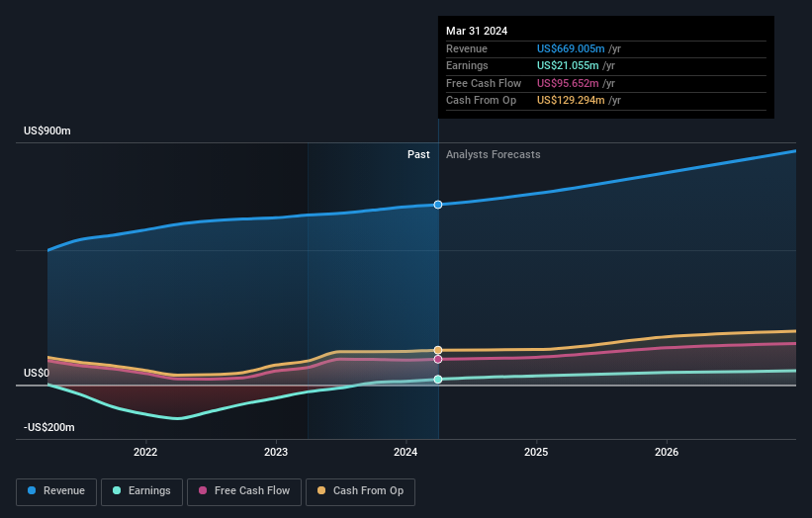Click the pink Free Cash Flow legend dot
Image resolution: width=812 pixels, height=518 pixels.
(203, 490)
